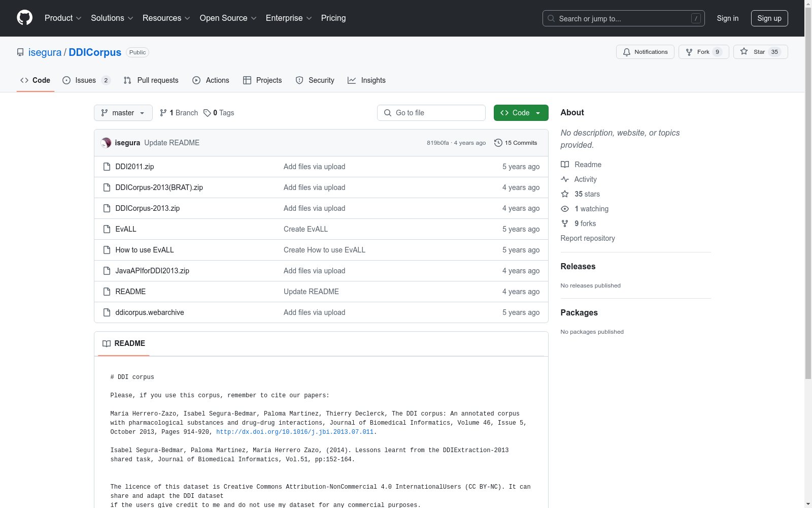Switch to the Security tab
Viewport: 812px width, 508px height.
click(x=315, y=80)
